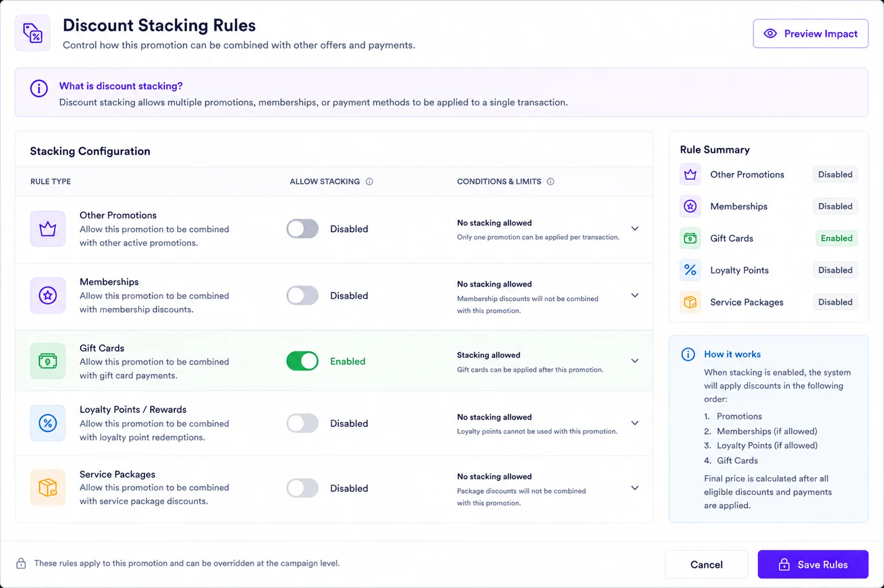
Task: Click the discount stacking header icon
Action: [x=33, y=33]
